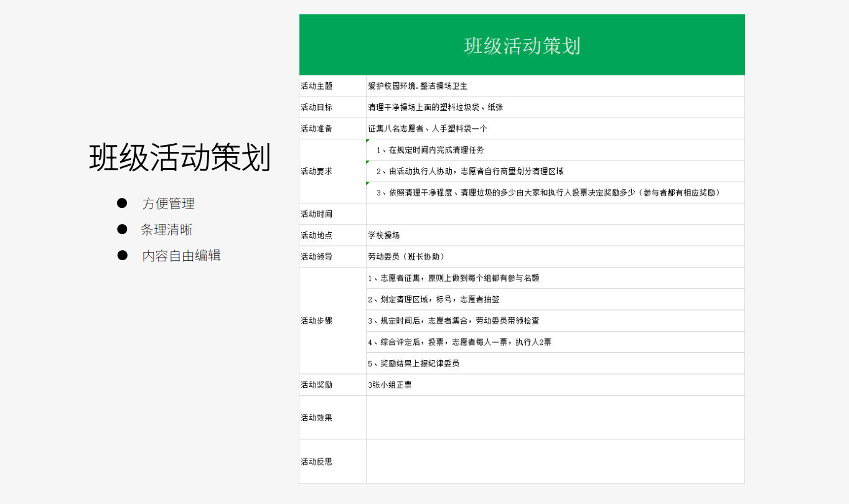Click the bullet text '条理清晰'
The width and height of the screenshot is (849, 504).
tap(167, 230)
